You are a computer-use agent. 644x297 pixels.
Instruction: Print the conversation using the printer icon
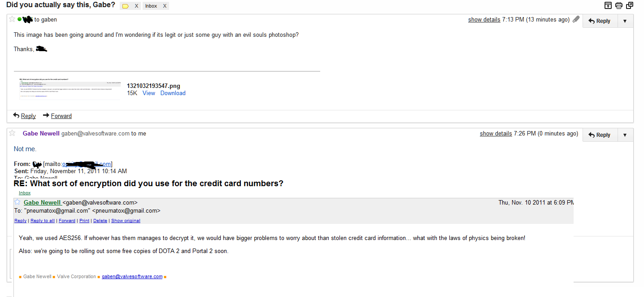point(619,5)
